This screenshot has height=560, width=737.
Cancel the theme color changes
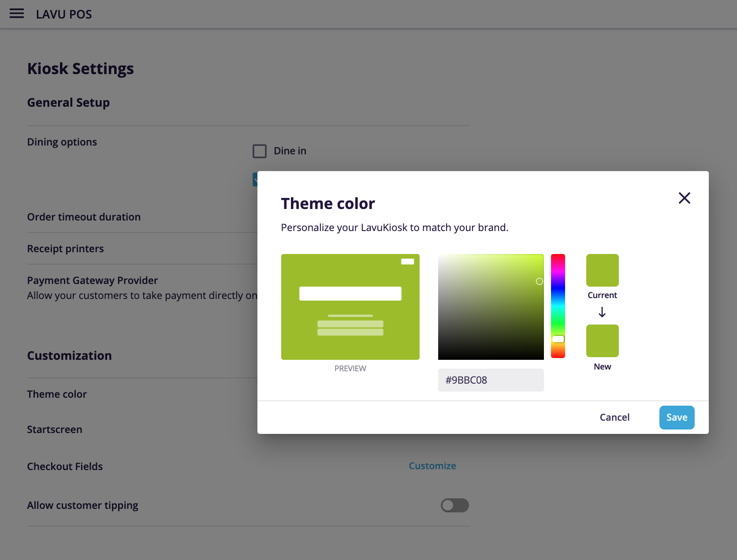tap(614, 417)
